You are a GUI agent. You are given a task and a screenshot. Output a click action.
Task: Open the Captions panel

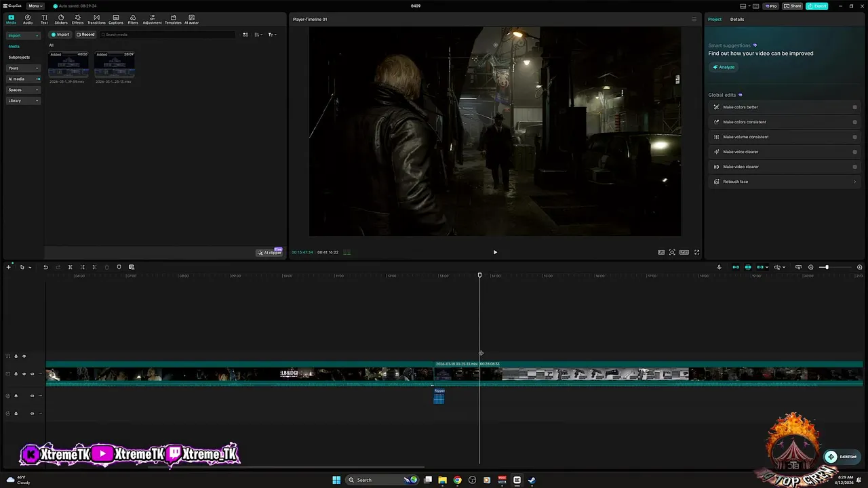[x=116, y=19]
